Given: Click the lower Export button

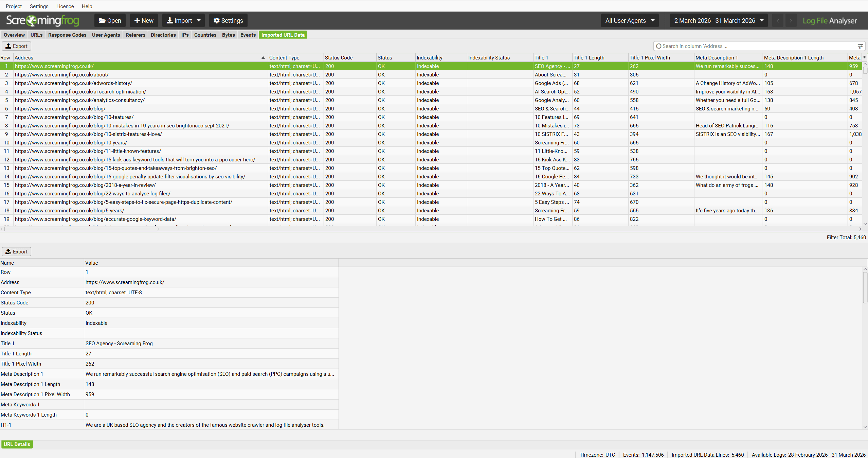Looking at the screenshot, I should click(17, 251).
